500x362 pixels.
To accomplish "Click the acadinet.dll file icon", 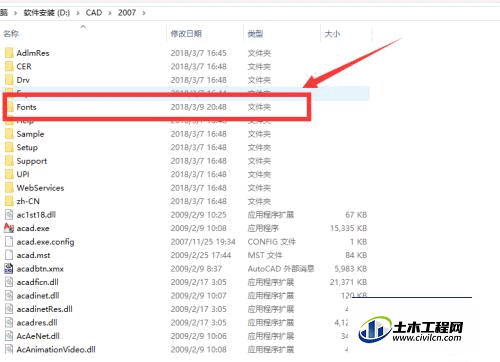I will pos(9,296).
